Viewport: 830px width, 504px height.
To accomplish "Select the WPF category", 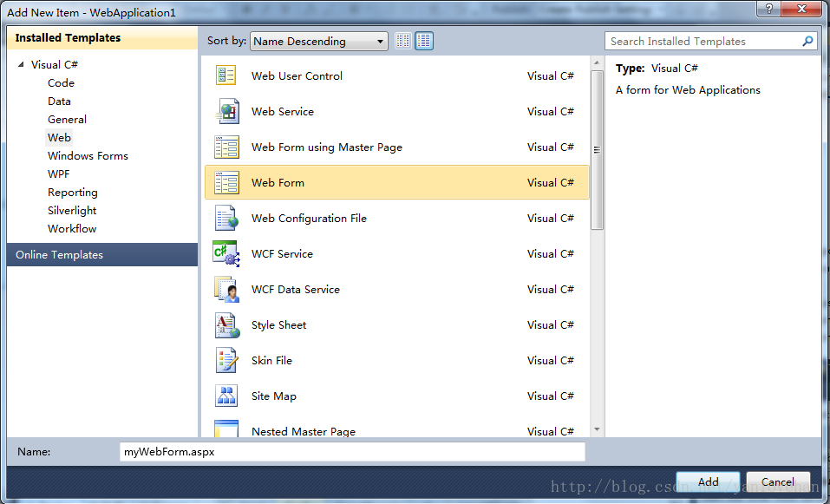I will (59, 174).
